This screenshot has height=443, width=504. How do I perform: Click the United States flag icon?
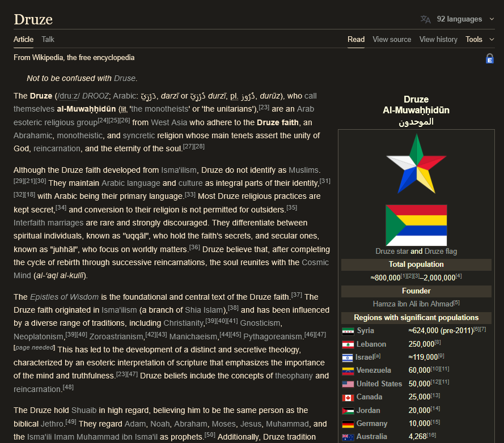pos(348,384)
